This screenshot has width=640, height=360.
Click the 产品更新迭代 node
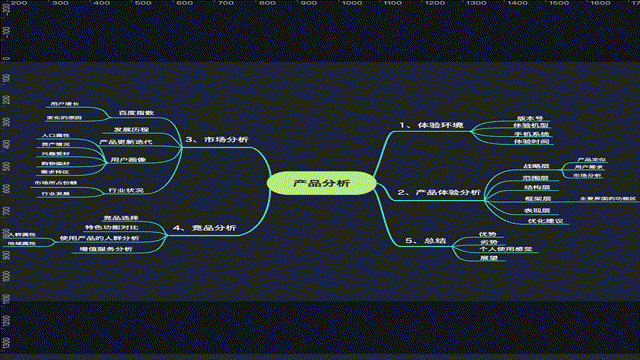point(126,142)
